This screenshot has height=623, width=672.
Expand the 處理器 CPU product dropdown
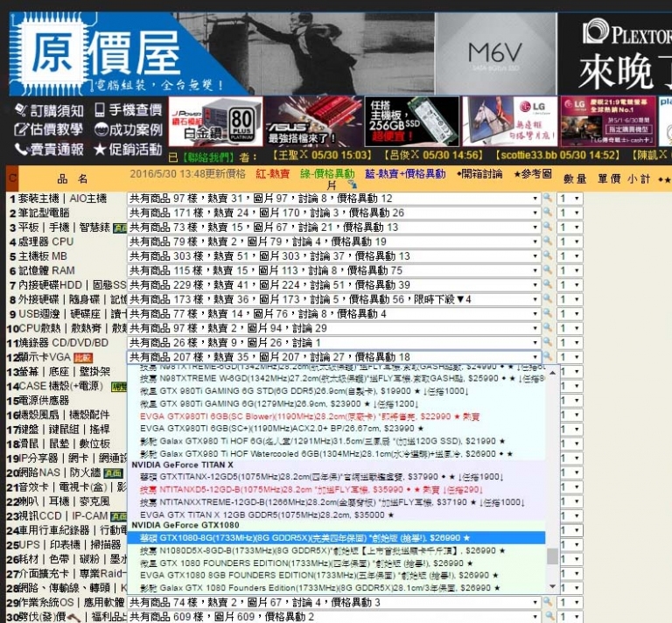pyautogui.click(x=334, y=241)
